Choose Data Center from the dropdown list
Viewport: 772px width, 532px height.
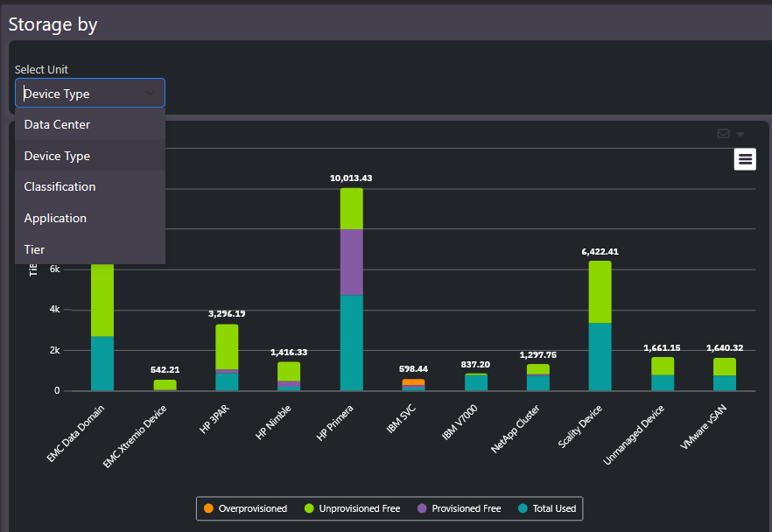pyautogui.click(x=90, y=124)
